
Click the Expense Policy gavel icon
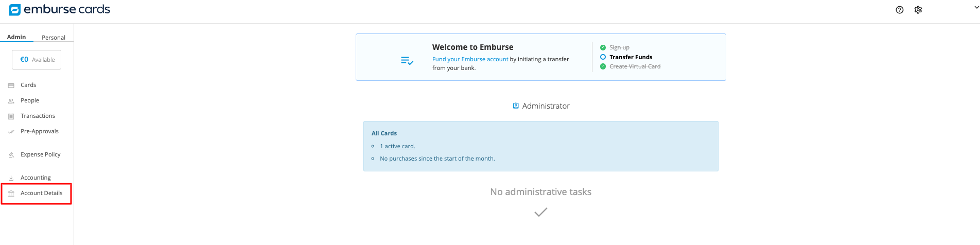point(11,155)
